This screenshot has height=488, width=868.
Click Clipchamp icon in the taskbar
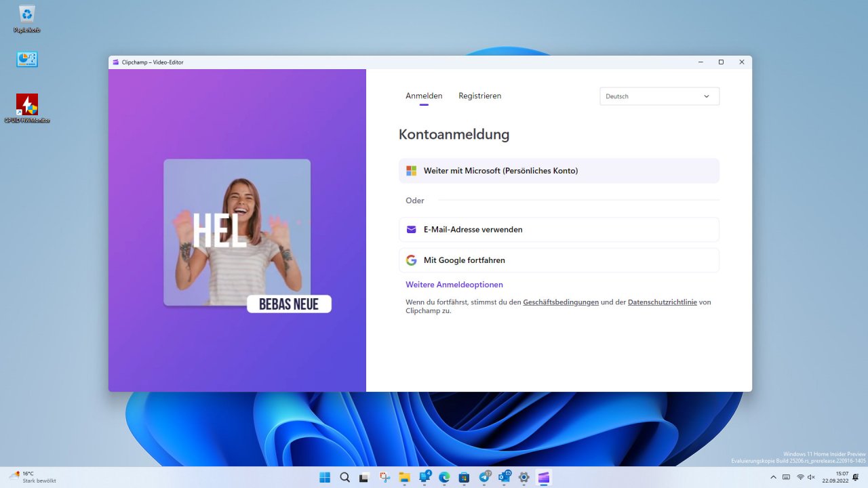(x=544, y=477)
